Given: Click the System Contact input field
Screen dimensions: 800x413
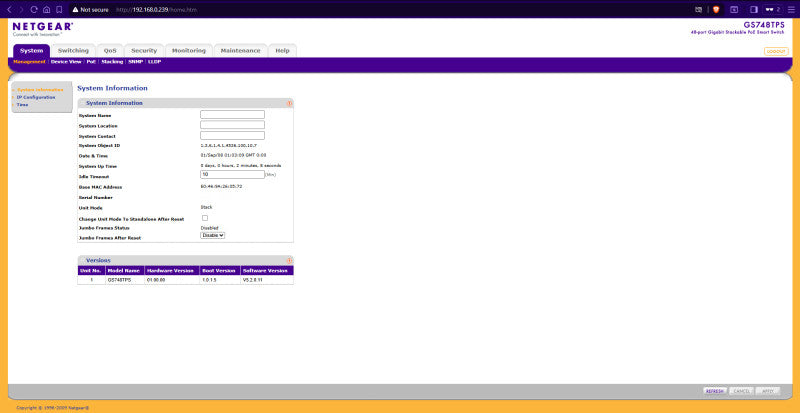Looking at the screenshot, I should (x=233, y=135).
